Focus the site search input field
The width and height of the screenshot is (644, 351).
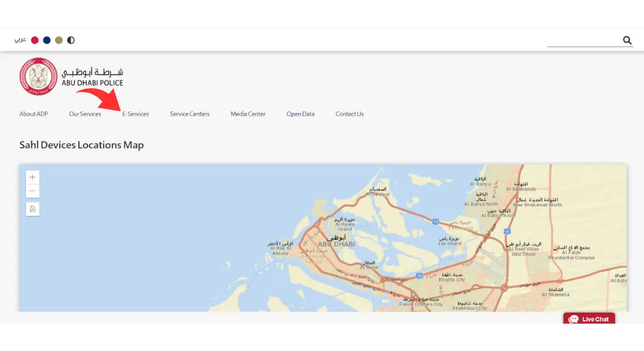tap(584, 40)
